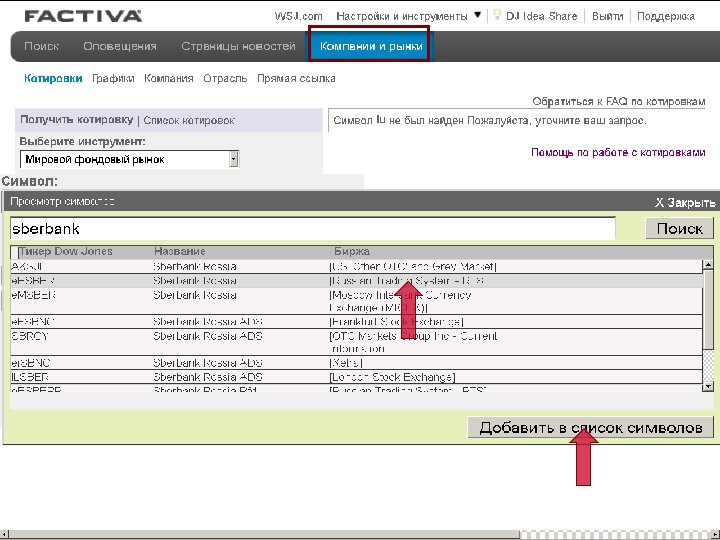Select the Frankfurt Stock Exchange row
720x540 pixels.
[x=356, y=321]
